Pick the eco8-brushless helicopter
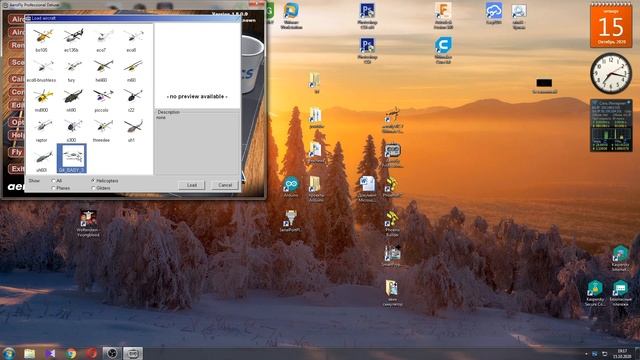This screenshot has height=360, width=640. (x=42, y=70)
